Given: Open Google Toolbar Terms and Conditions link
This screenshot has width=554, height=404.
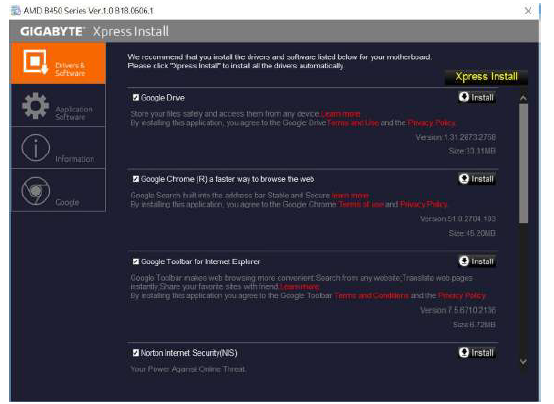Looking at the screenshot, I should [371, 295].
